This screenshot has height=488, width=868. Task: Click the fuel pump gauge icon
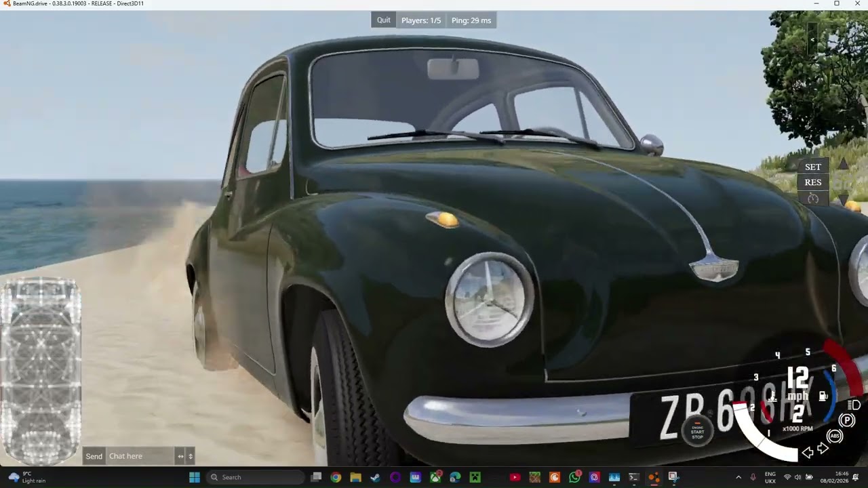[823, 396]
